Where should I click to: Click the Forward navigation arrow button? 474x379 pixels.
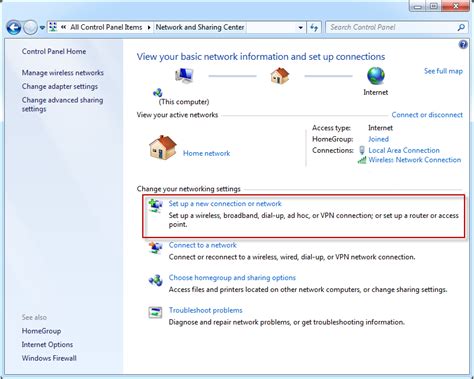click(x=30, y=27)
